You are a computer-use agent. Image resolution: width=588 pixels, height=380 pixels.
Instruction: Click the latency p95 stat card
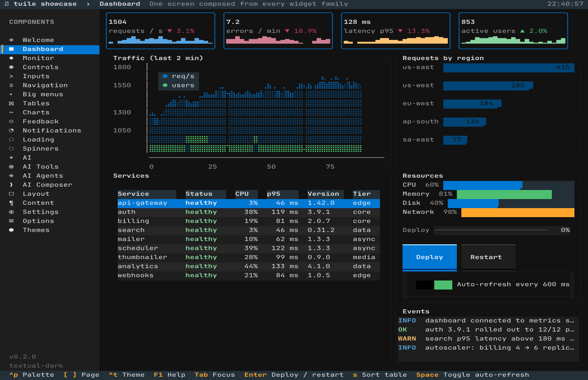[x=396, y=31]
